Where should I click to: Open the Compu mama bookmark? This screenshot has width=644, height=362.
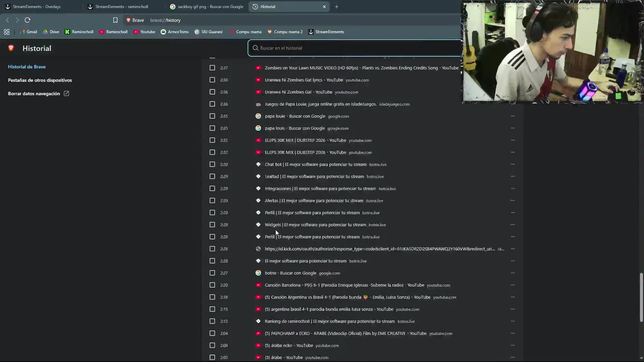coord(245,32)
